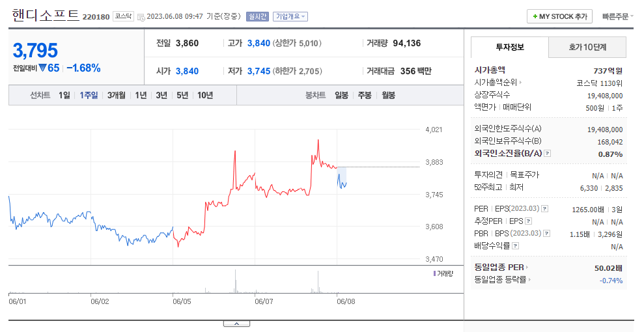
Task: Expand the 빠른주문 menu
Action: [618, 16]
